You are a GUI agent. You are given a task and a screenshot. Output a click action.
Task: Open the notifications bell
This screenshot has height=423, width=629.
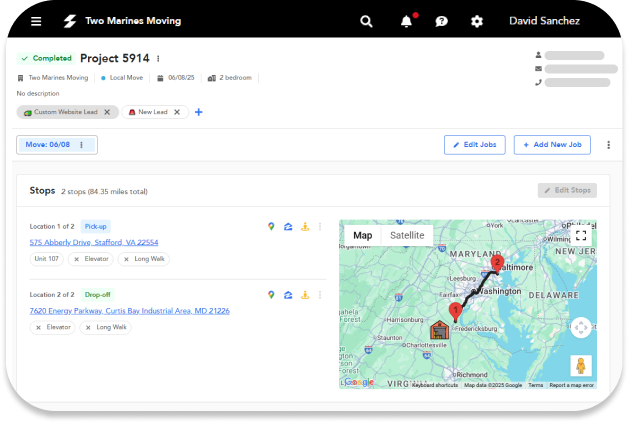point(406,21)
